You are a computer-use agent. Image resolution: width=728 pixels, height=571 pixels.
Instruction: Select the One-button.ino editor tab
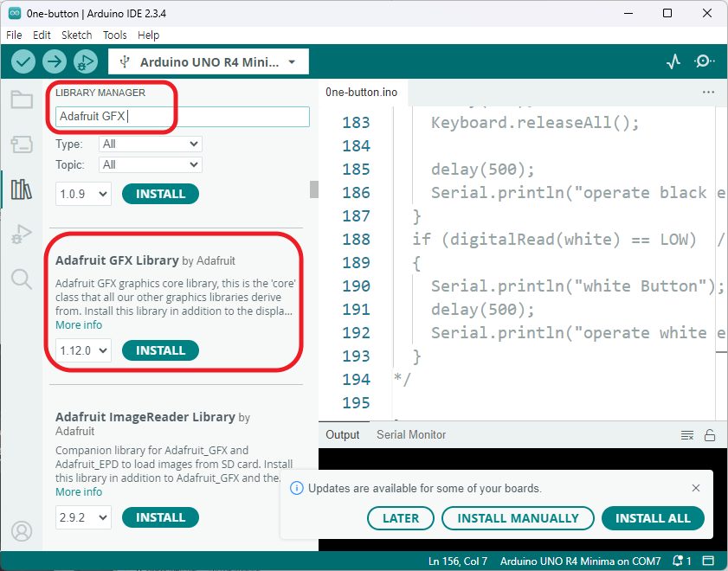(x=361, y=93)
